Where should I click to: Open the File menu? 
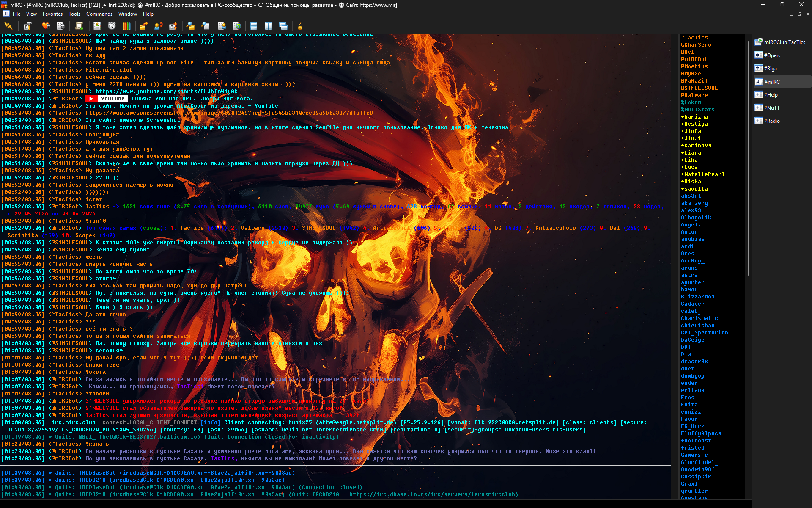pyautogui.click(x=16, y=14)
